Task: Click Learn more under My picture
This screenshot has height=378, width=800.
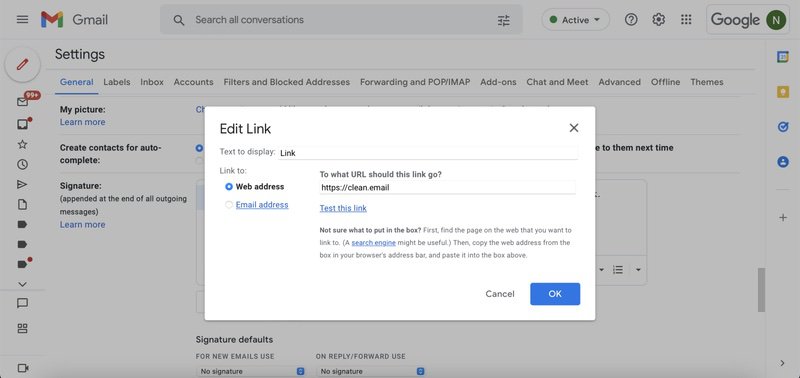Action: (x=83, y=122)
